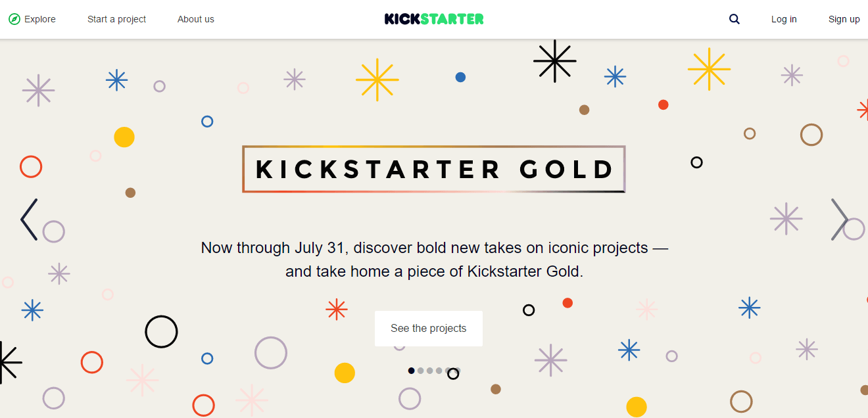
Task: Click the Kickstarter Gold gradient banner frame
Action: point(434,169)
